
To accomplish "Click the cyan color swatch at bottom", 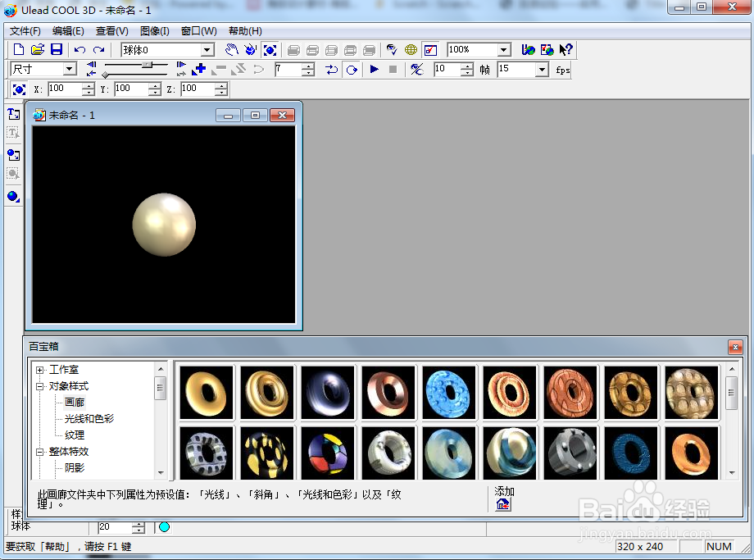I will coord(164,527).
